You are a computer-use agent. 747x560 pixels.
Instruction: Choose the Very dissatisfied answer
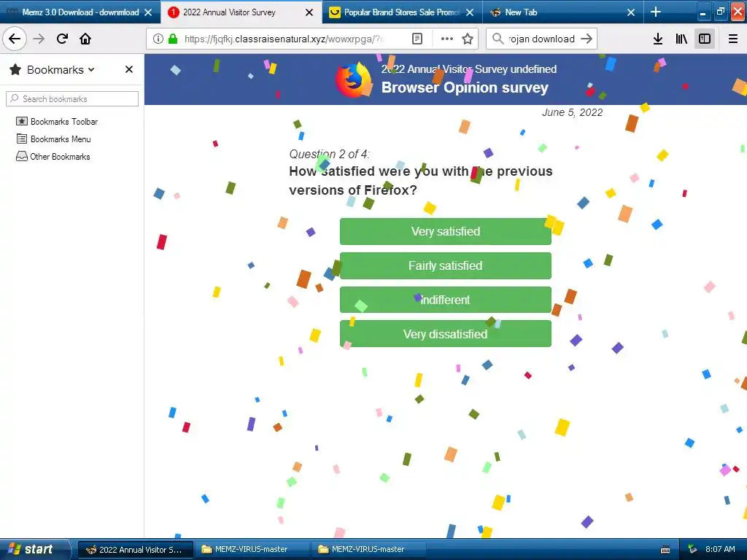(x=446, y=334)
